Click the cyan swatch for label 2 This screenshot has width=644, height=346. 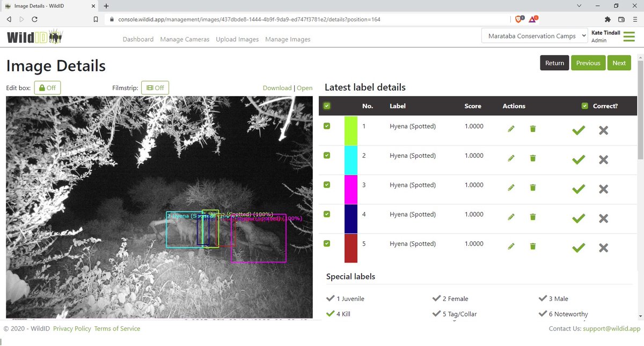[350, 160]
